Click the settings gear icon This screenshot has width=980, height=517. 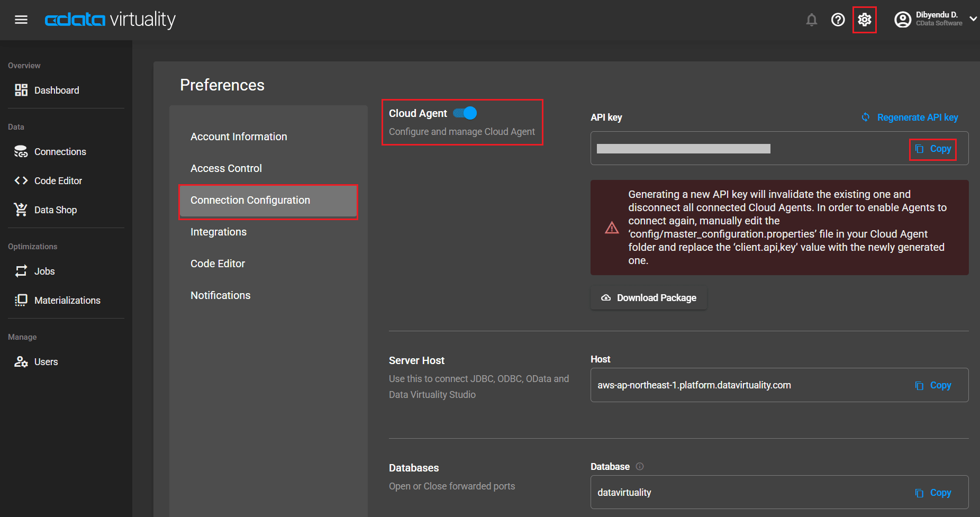[864, 20]
